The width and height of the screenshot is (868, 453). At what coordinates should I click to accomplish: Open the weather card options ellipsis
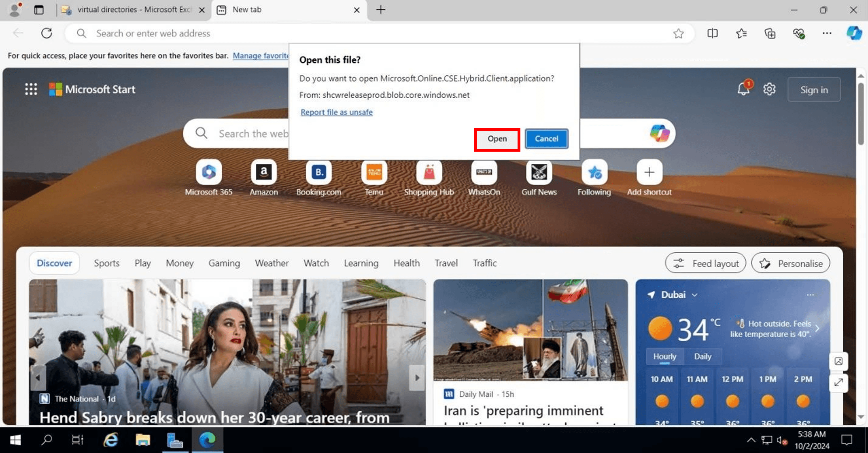point(810,295)
